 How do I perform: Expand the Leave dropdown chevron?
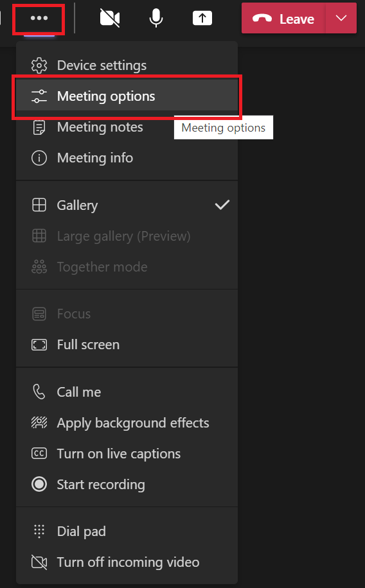click(x=341, y=18)
